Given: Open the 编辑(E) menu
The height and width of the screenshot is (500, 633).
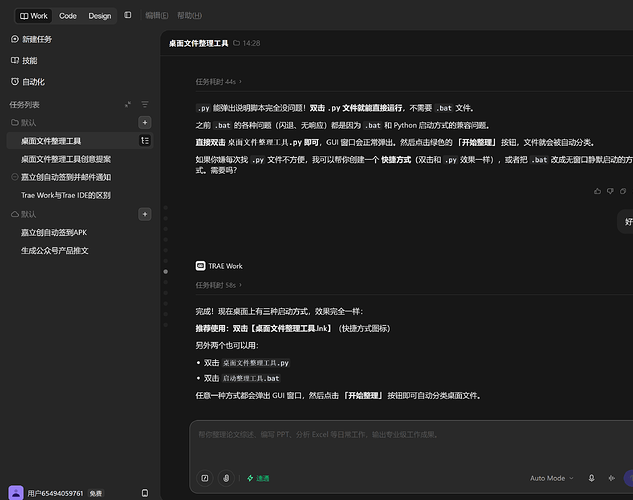Looking at the screenshot, I should click(x=157, y=15).
